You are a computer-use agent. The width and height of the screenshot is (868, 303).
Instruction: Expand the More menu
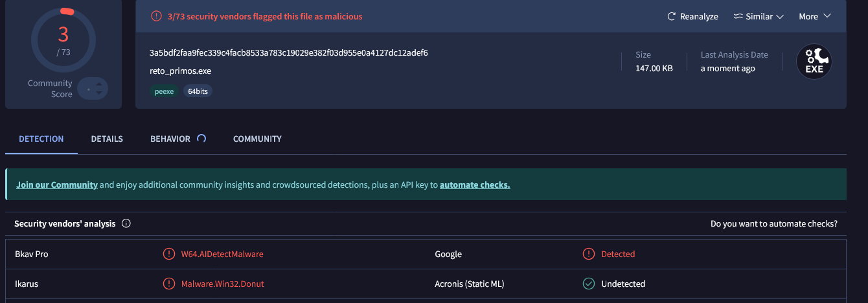[815, 16]
